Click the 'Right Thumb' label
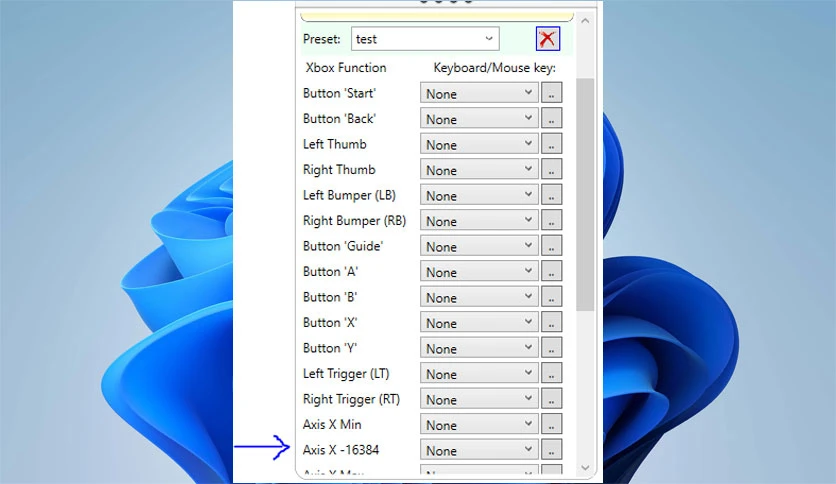 coord(339,170)
